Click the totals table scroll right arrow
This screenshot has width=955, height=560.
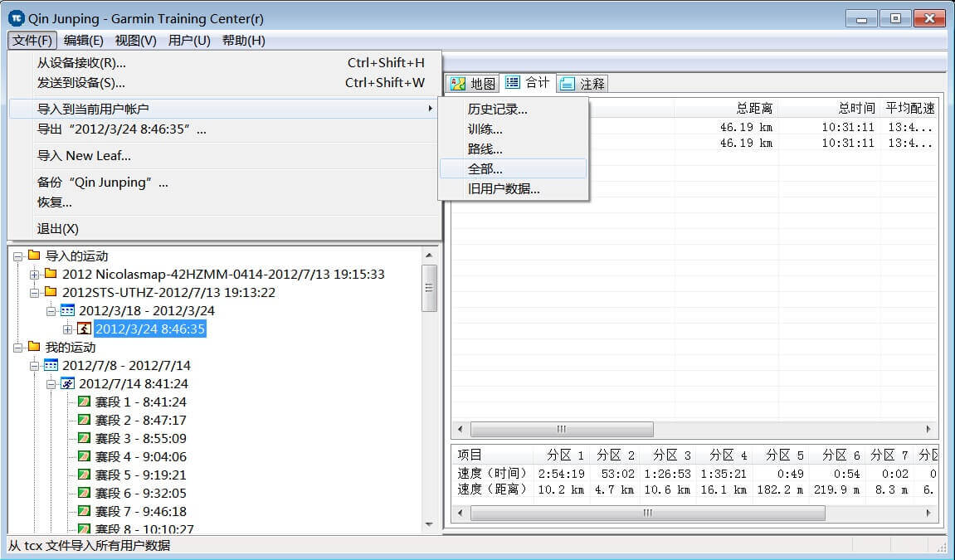point(928,429)
